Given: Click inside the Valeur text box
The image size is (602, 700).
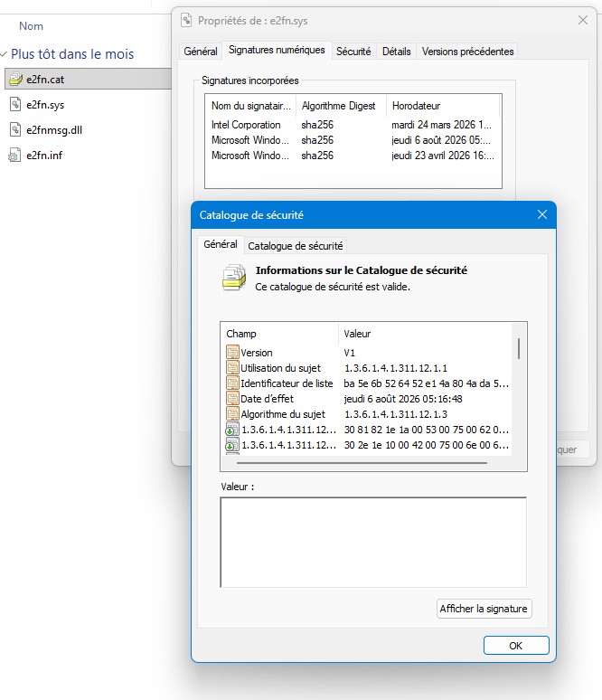Looking at the screenshot, I should click(373, 543).
